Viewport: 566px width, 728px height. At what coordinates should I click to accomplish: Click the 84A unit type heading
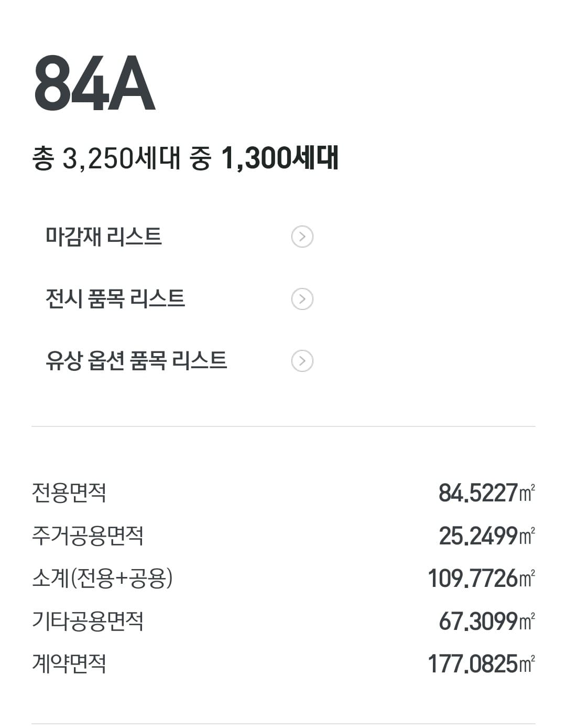click(x=95, y=84)
